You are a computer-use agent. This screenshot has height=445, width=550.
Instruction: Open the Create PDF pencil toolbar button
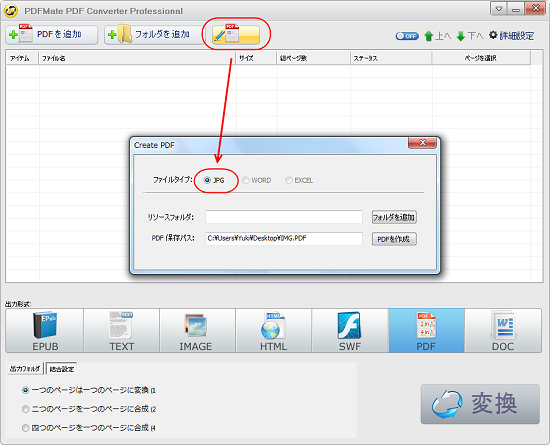tap(236, 35)
